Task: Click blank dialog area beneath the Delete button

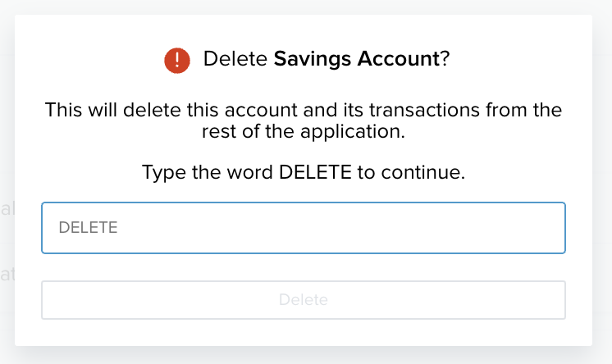Action: point(303,331)
